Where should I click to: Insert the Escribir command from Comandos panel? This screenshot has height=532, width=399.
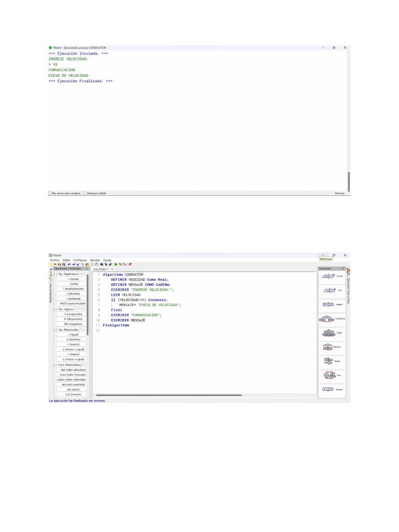point(332,276)
